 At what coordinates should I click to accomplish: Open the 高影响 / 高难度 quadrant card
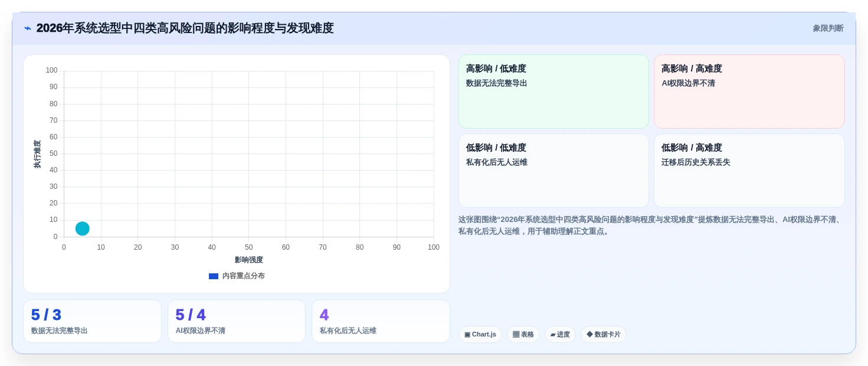pos(749,91)
